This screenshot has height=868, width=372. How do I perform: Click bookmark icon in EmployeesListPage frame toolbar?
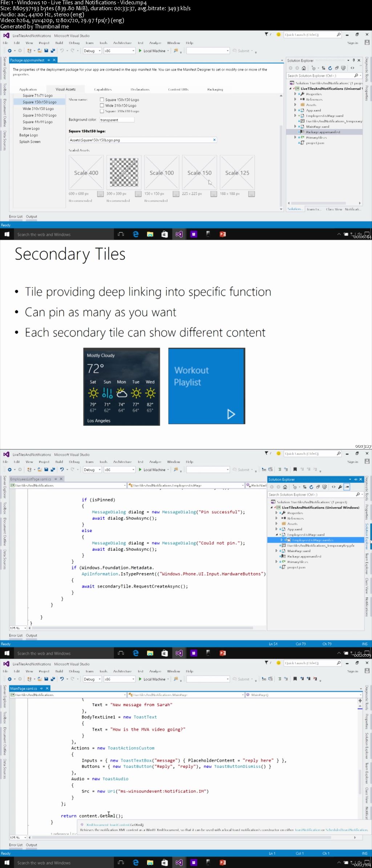pos(295,469)
